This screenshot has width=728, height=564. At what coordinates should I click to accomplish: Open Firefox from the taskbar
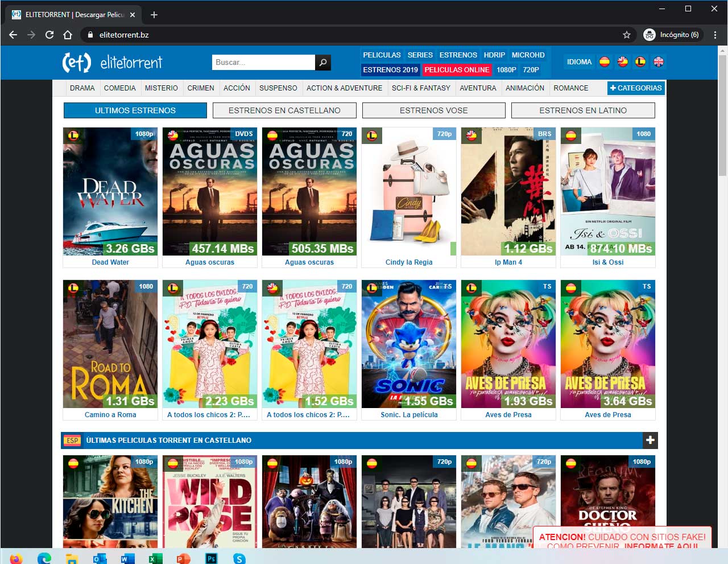click(x=16, y=558)
